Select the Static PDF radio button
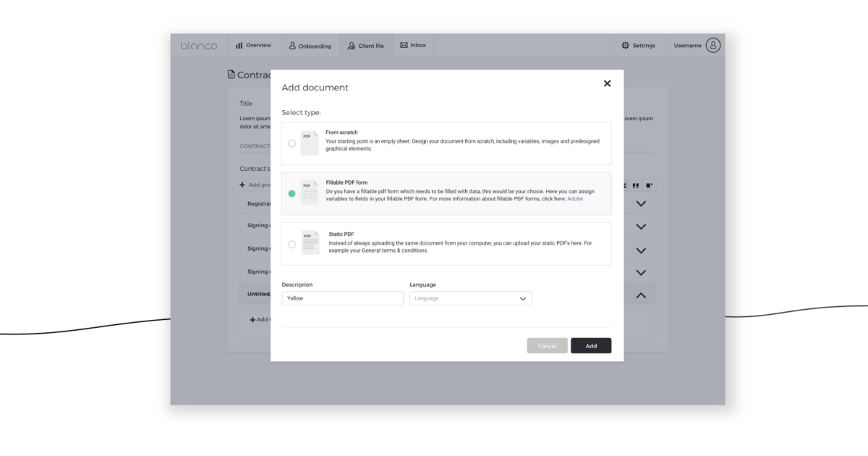The height and width of the screenshot is (456, 868). (x=292, y=244)
